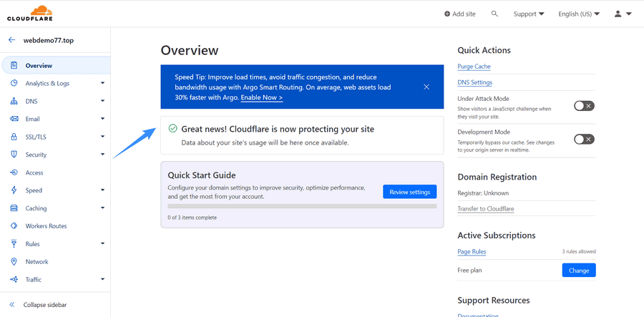Viewport: 644px width, 317px height.
Task: Open the English (US) language dropdown
Action: 579,14
